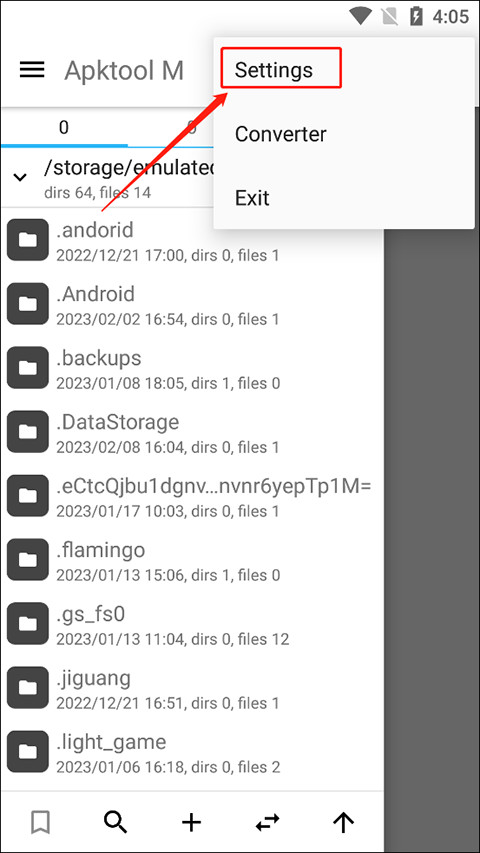480x853 pixels.
Task: Tap the swap panels arrows icon
Action: click(x=268, y=822)
